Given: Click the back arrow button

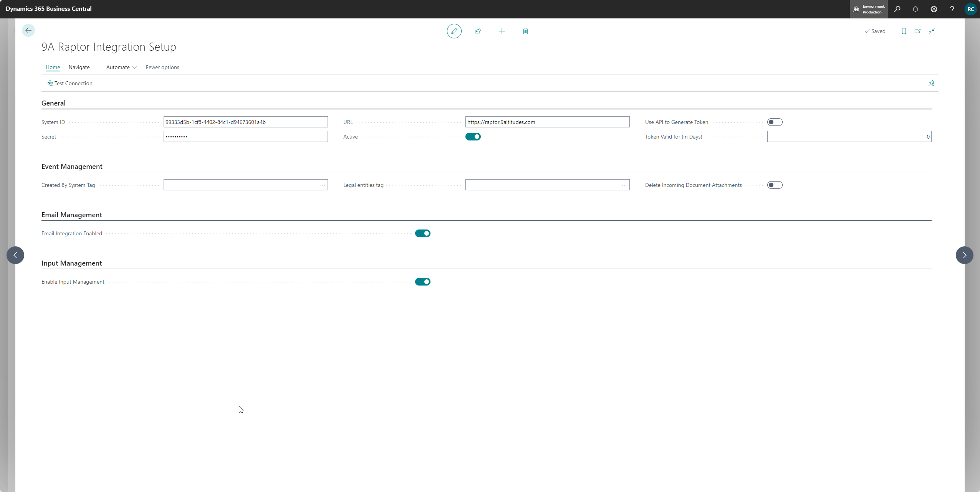Looking at the screenshot, I should click(28, 30).
